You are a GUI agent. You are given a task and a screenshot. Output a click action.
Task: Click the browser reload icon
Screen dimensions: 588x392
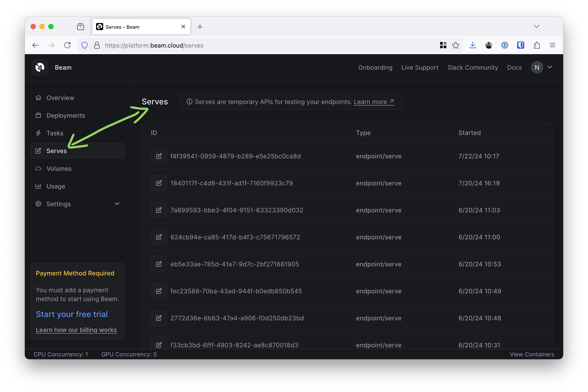pos(67,45)
